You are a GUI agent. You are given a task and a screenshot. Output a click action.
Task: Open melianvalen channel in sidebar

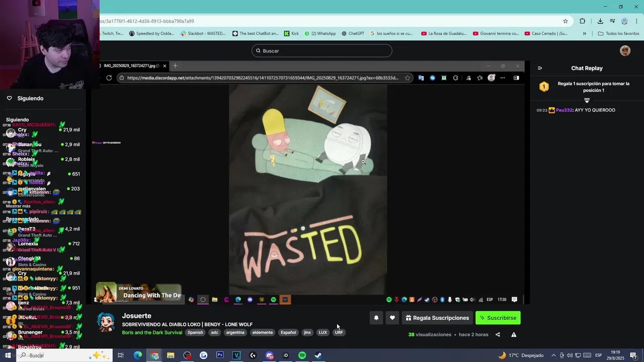(43, 192)
